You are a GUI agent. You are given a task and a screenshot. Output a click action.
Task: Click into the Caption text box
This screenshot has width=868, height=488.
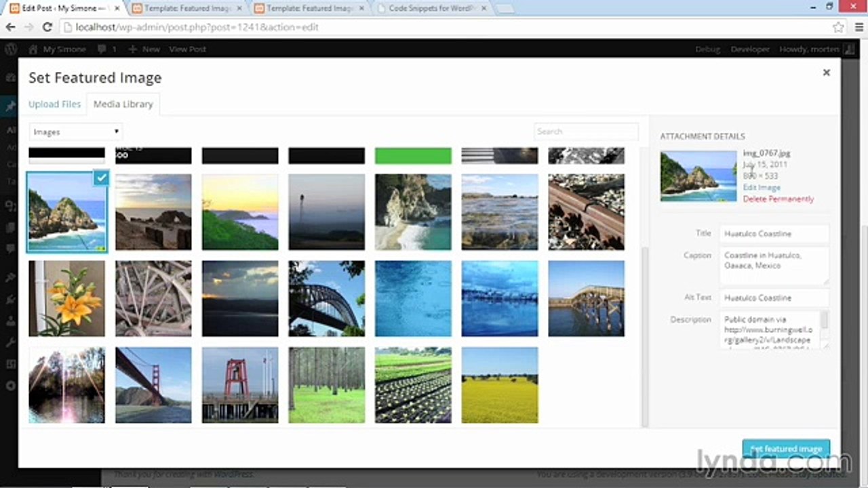tap(774, 265)
